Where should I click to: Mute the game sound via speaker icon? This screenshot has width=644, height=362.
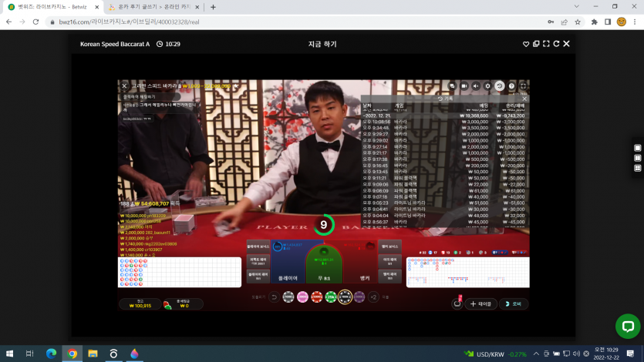(x=476, y=86)
